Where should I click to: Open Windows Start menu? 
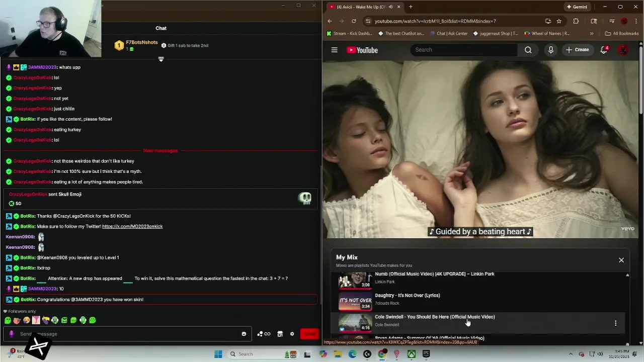click(218, 354)
